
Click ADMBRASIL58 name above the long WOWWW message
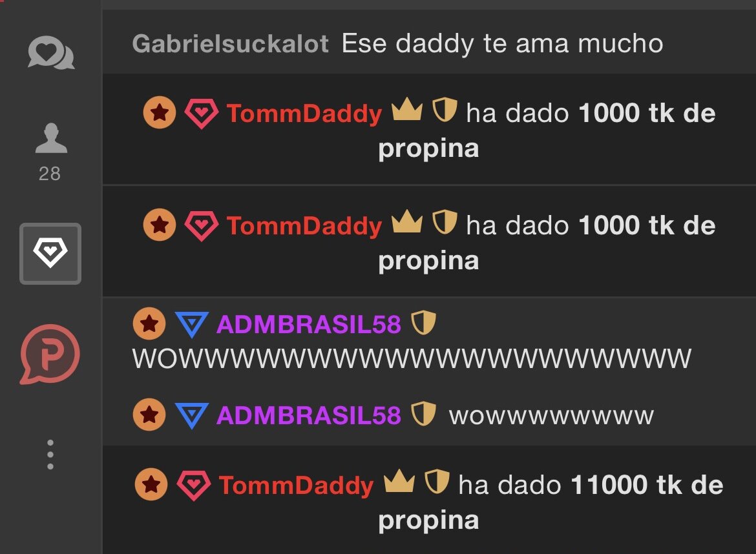[x=309, y=324]
